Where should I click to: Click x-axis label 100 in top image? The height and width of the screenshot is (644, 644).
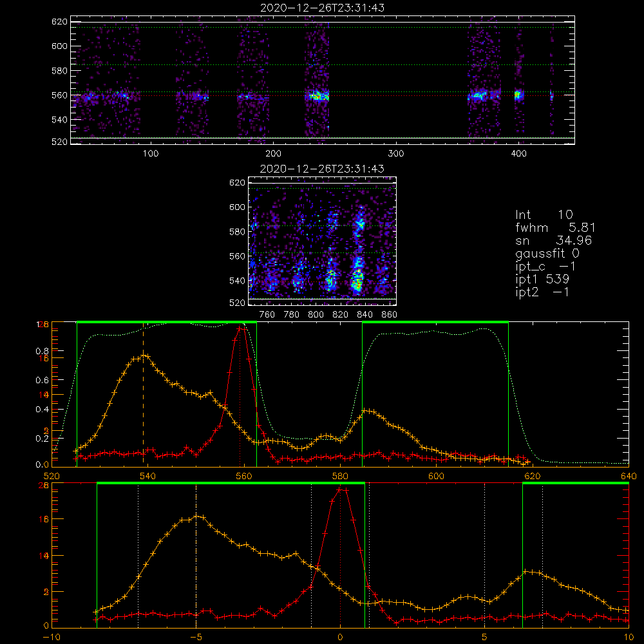151,154
